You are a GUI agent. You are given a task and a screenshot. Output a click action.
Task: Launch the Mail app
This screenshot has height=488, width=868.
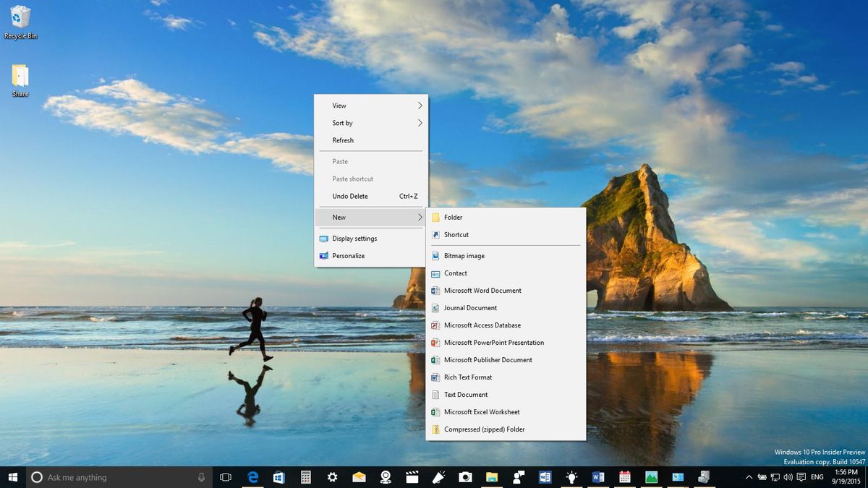pyautogui.click(x=359, y=477)
